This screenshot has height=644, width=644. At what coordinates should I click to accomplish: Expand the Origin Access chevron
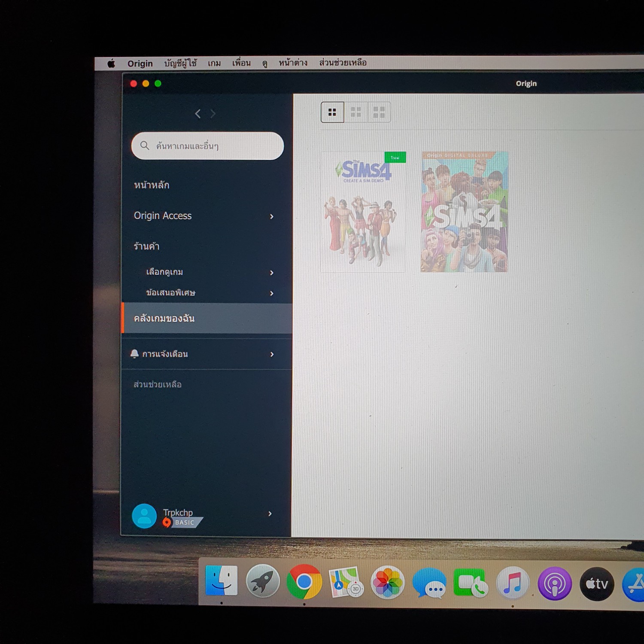[272, 216]
